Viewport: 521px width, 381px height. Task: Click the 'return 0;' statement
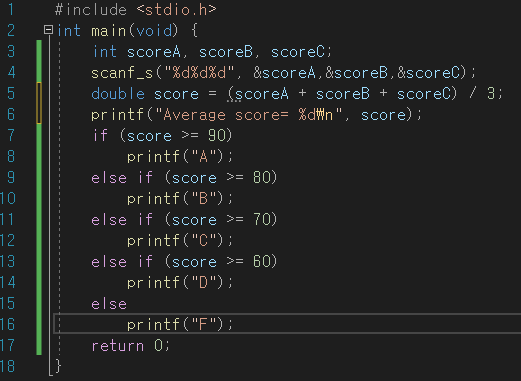click(131, 346)
